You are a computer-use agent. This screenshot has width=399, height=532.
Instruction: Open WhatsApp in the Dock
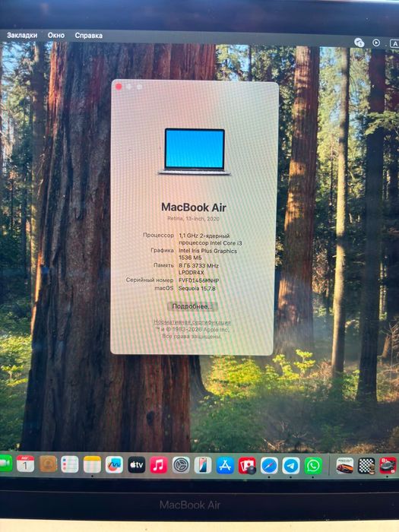pyautogui.click(x=313, y=465)
